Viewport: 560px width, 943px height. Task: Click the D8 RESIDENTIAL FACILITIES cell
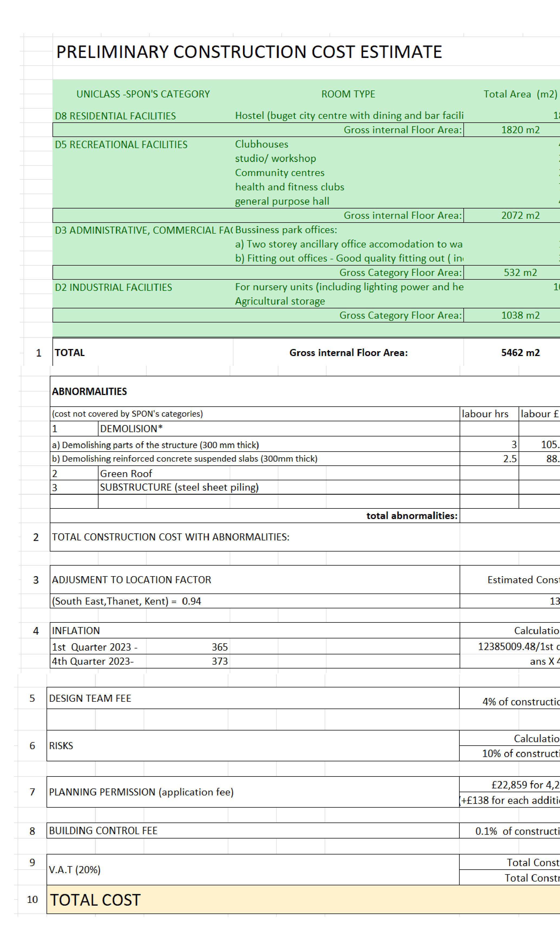[116, 116]
